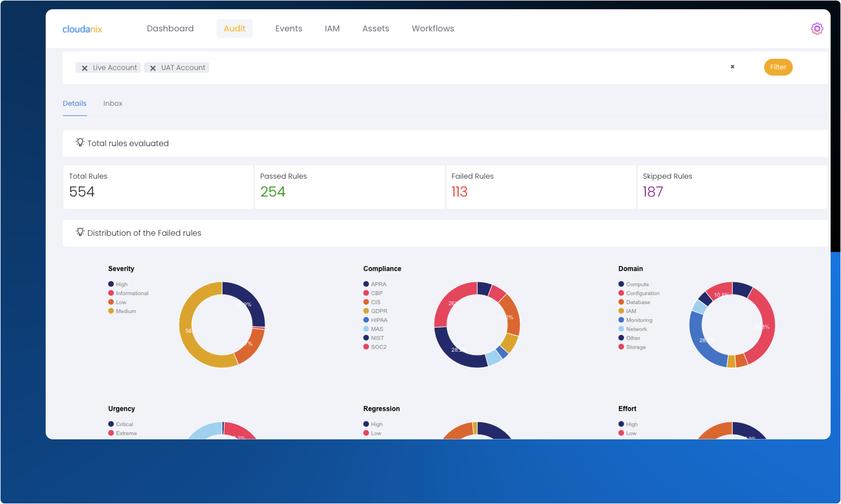Click lightbulb icon beside Distribution of Failed rules
This screenshot has height=504, width=841.
pos(80,232)
